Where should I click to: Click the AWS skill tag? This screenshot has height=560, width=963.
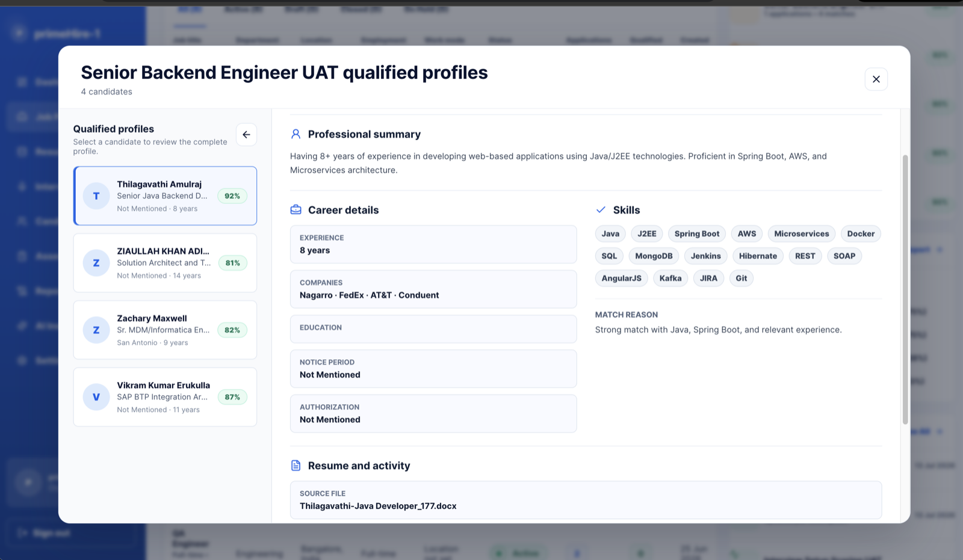(x=747, y=234)
